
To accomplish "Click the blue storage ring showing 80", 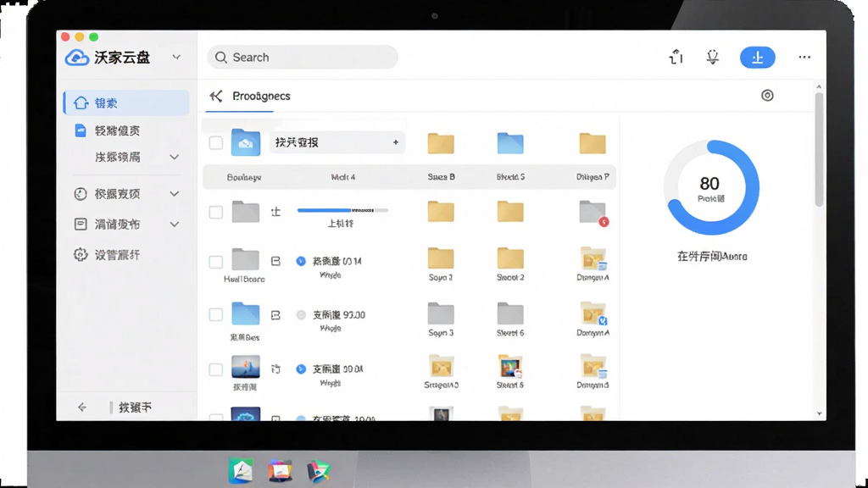I will coord(711,187).
